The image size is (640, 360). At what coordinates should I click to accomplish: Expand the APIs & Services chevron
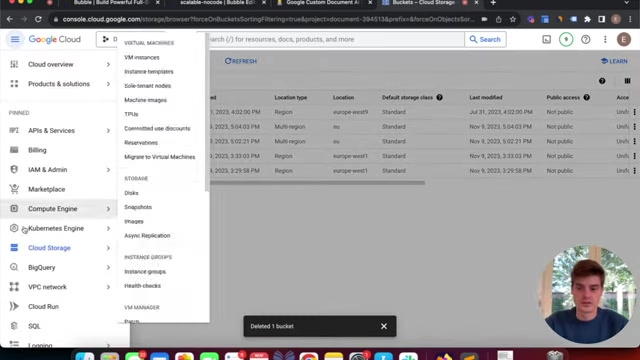(108, 131)
